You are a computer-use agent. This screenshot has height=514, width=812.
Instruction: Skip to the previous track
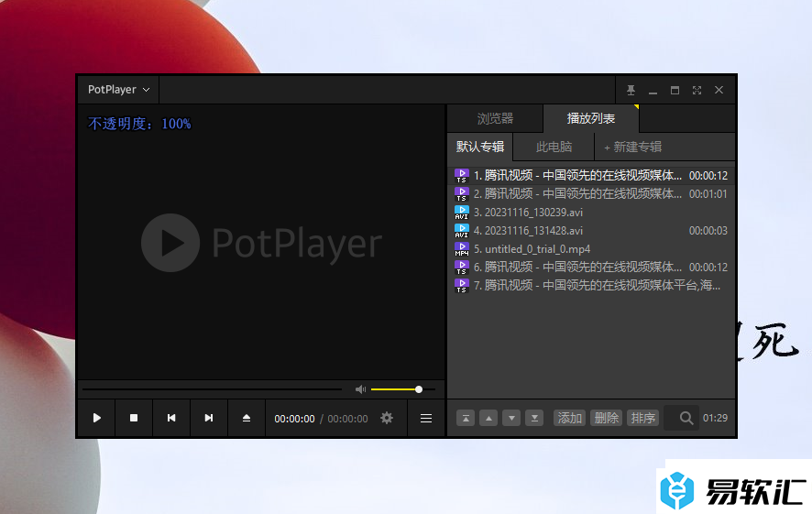point(170,418)
